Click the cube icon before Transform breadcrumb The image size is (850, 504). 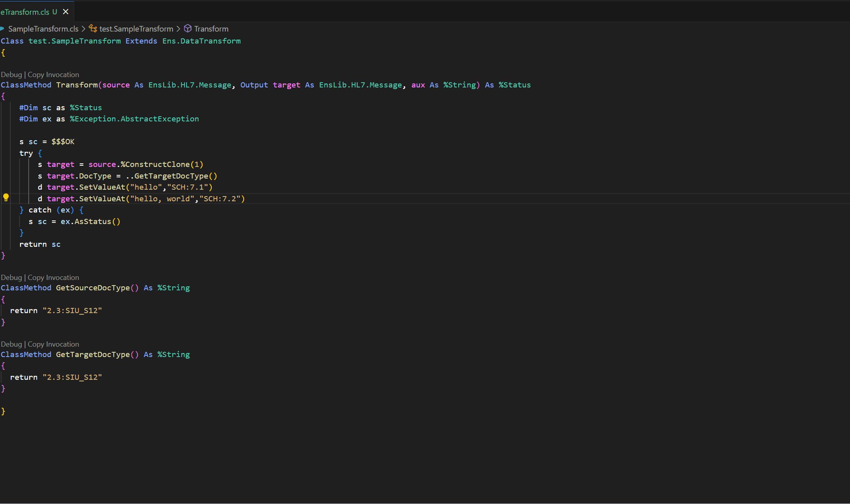187,28
